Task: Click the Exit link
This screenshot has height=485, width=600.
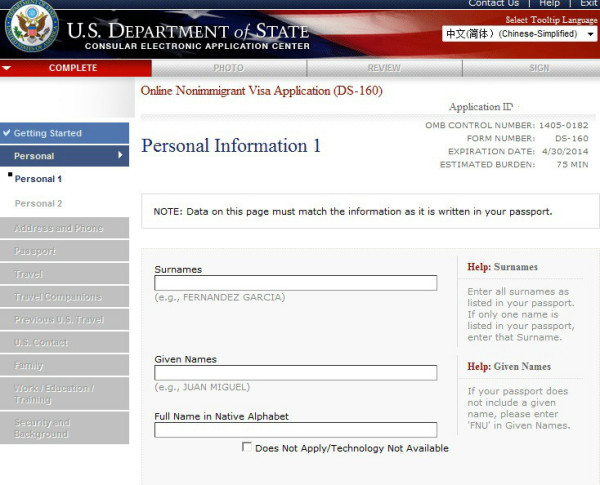Action: click(x=588, y=4)
